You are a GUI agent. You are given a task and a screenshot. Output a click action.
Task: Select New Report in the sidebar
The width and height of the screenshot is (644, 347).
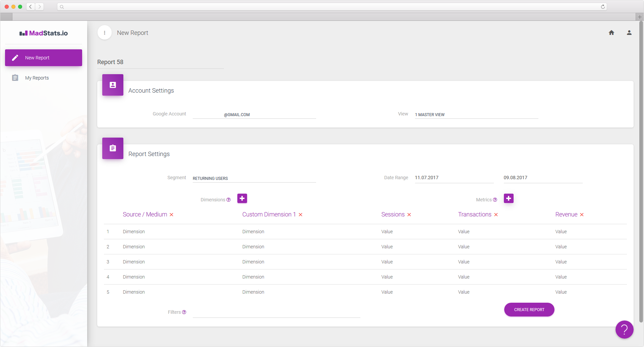click(44, 58)
